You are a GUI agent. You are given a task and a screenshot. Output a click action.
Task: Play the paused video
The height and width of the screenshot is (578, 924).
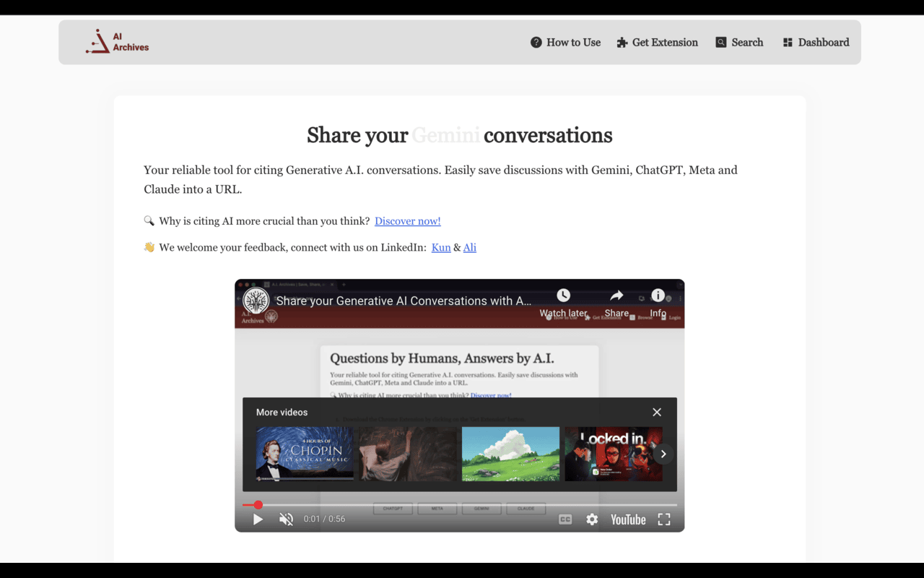pyautogui.click(x=258, y=519)
